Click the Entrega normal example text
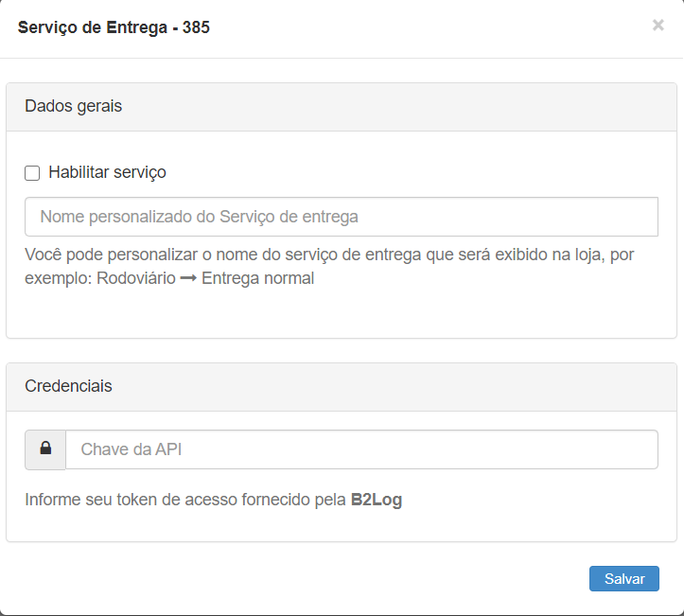 (257, 279)
